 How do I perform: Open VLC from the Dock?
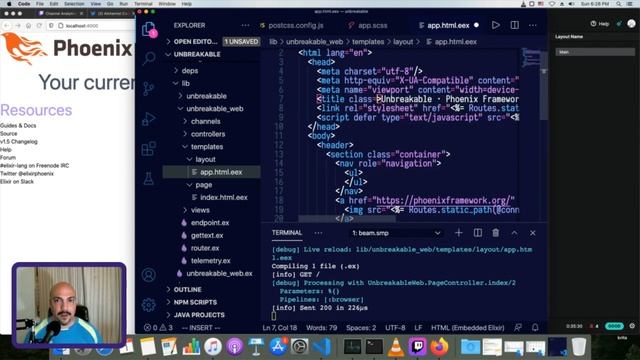[396, 347]
